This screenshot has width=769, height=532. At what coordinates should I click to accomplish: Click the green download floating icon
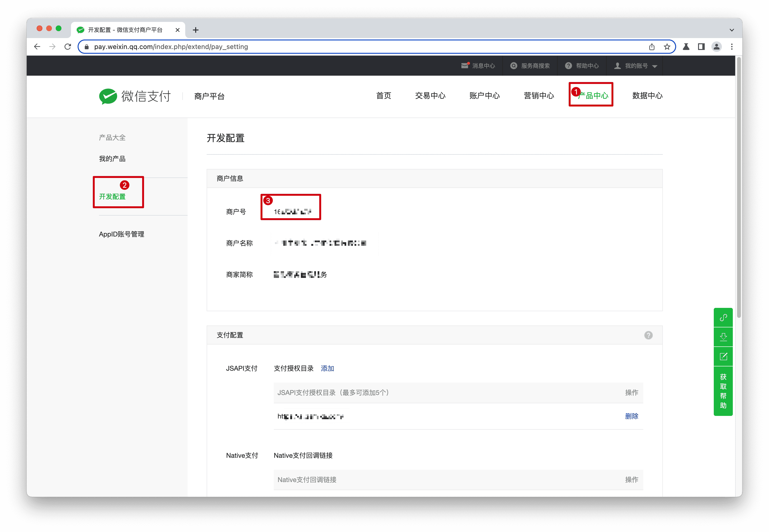click(723, 337)
